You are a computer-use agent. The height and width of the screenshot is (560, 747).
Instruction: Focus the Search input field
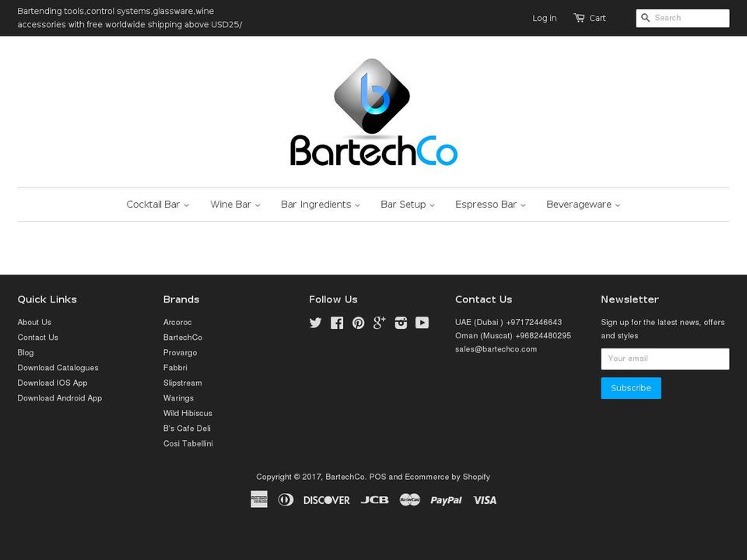[x=682, y=18]
